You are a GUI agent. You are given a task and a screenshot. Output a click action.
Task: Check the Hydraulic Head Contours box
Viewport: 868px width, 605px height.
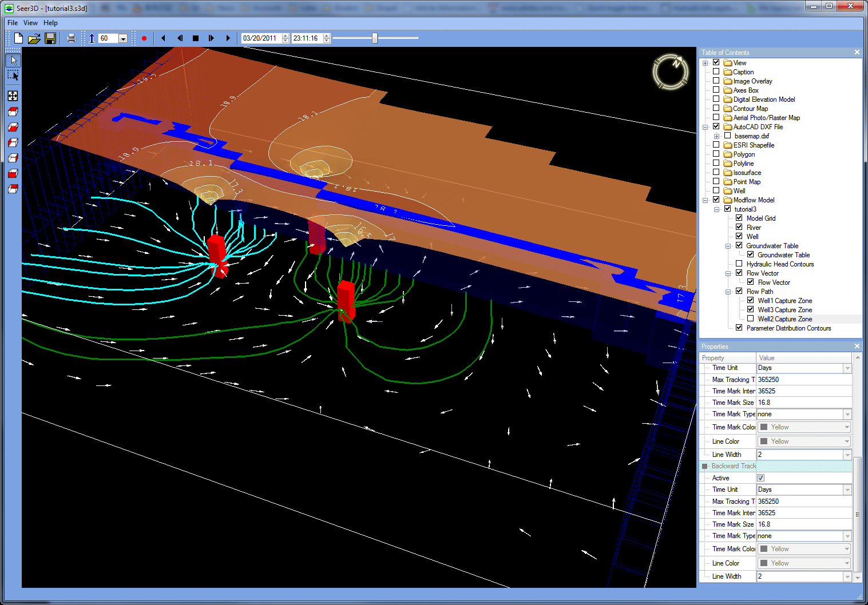(739, 264)
